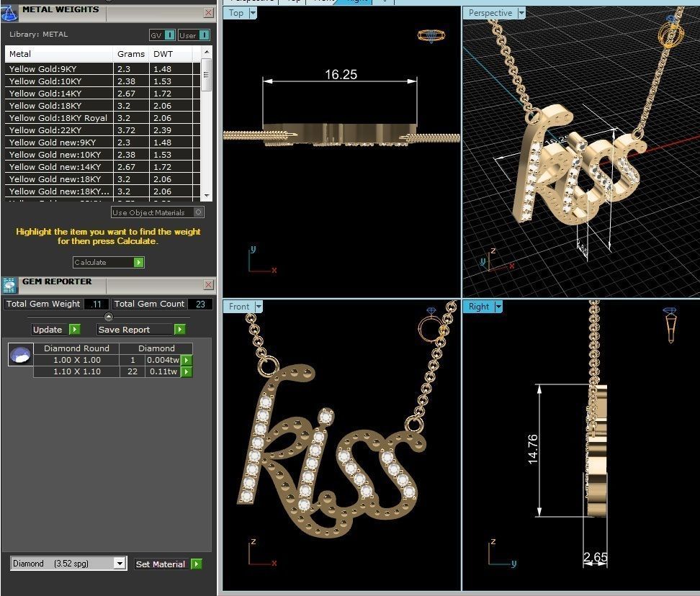Click the ring icon in Right viewport

[670, 325]
